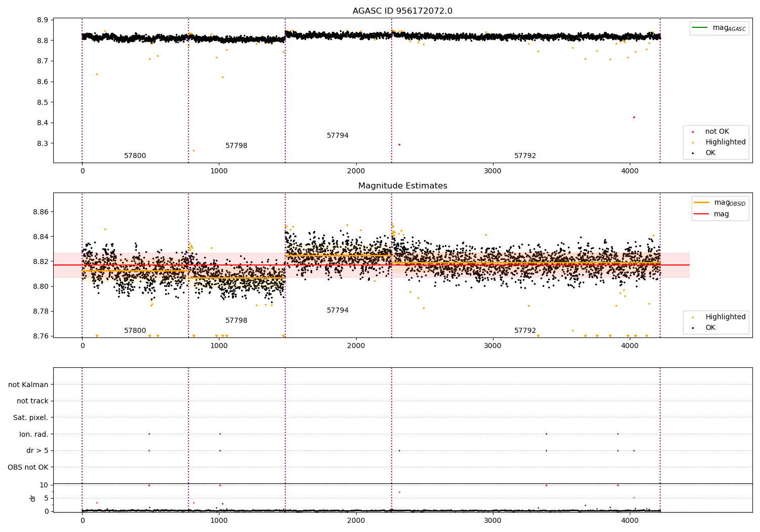Click the 57792 label in Magnitude Estimates plot

coord(525,331)
